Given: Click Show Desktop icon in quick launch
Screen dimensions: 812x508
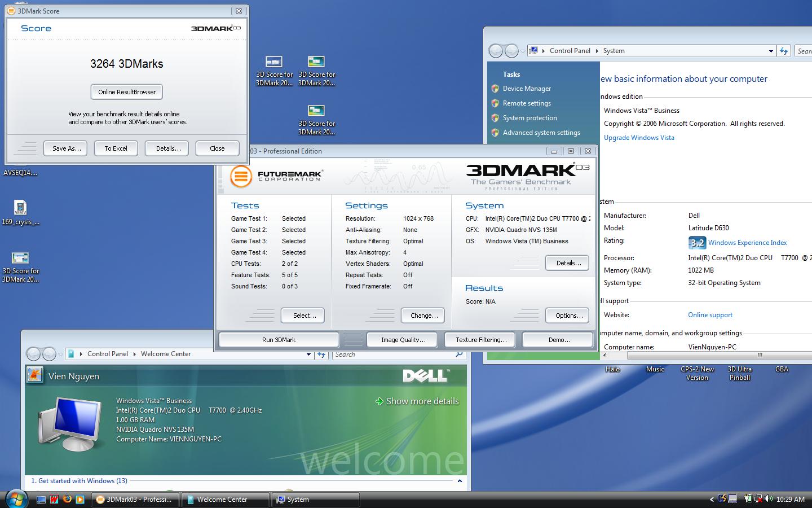Looking at the screenshot, I should 41,500.
